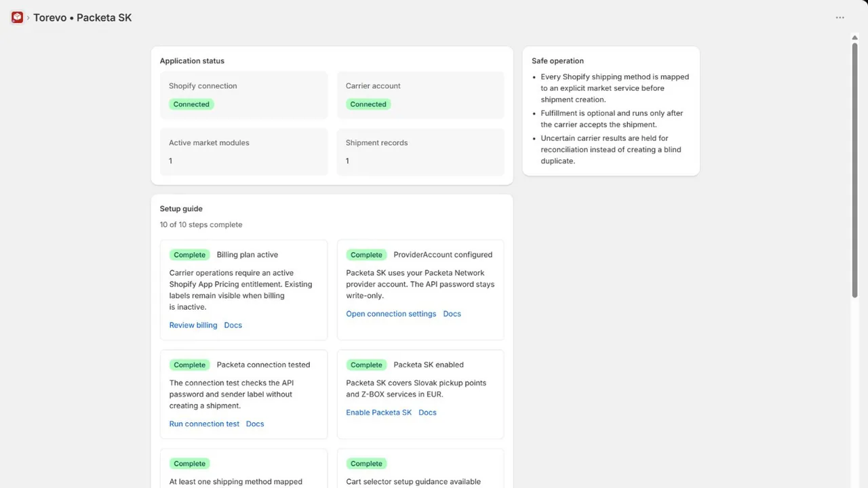Open Docs link in Billing plan active card
The height and width of the screenshot is (488, 868).
[x=233, y=325]
